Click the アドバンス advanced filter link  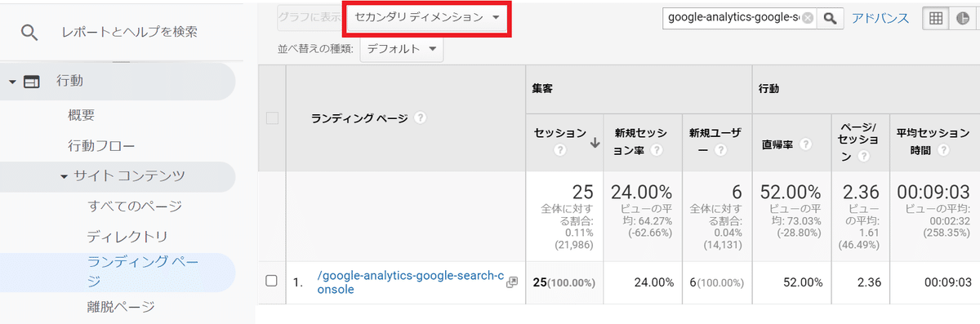880,18
